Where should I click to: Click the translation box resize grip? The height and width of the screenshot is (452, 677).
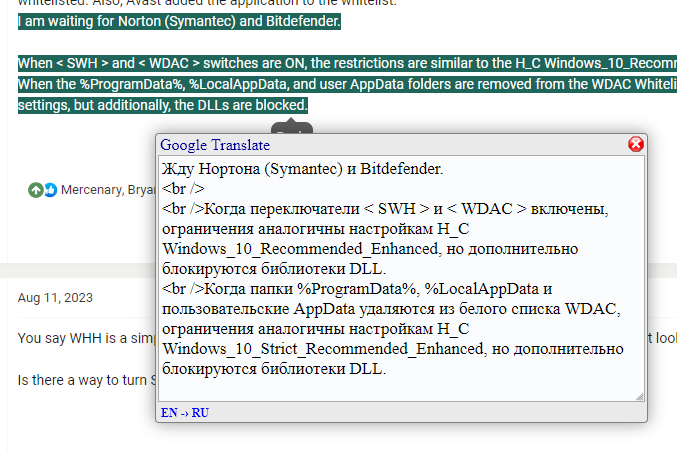click(640, 397)
